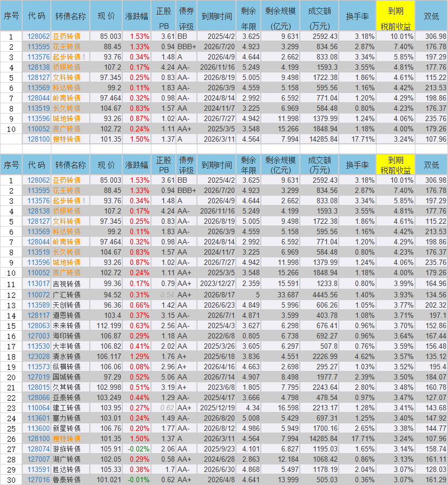Image resolution: width=448 pixels, height=485 pixels.
Task: Open bond code 127019 link
Action: point(38,377)
